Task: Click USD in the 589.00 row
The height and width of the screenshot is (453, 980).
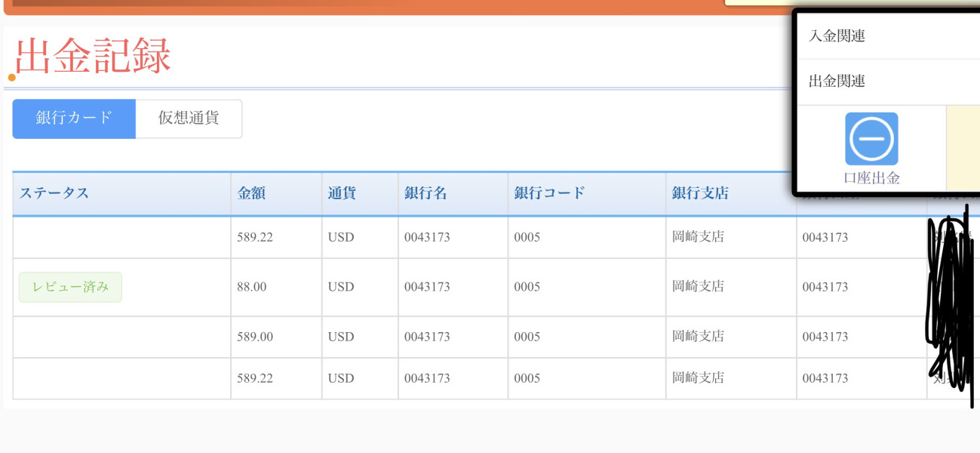Action: click(341, 337)
